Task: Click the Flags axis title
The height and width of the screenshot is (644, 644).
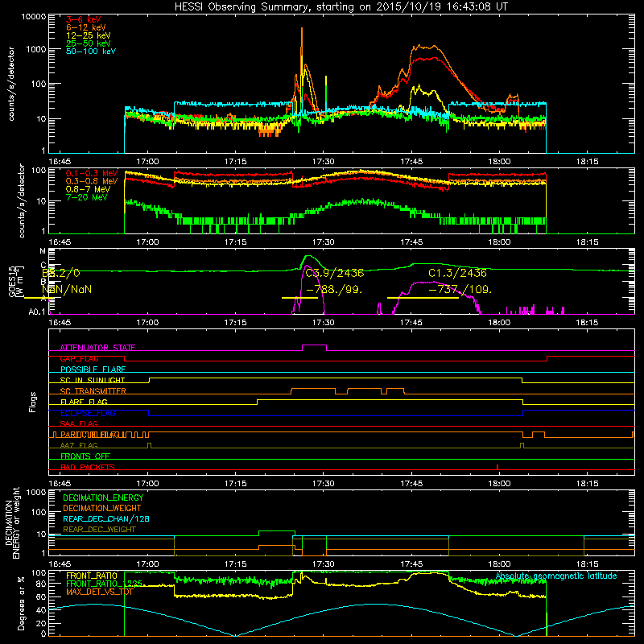Action: click(33, 402)
